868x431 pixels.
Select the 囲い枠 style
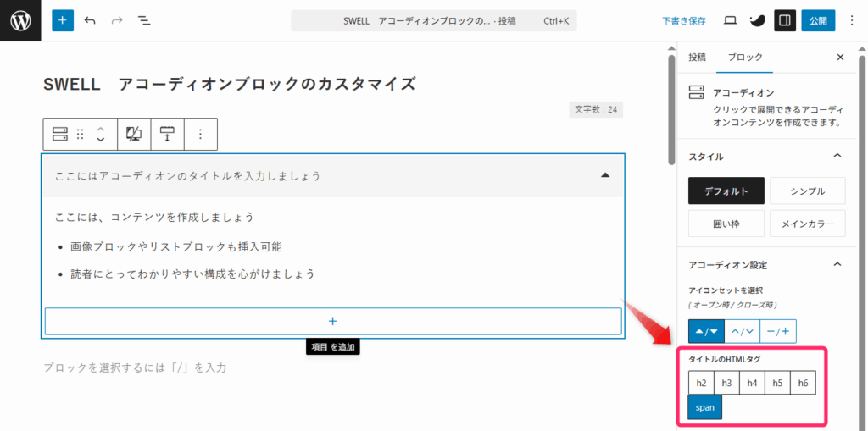(726, 224)
